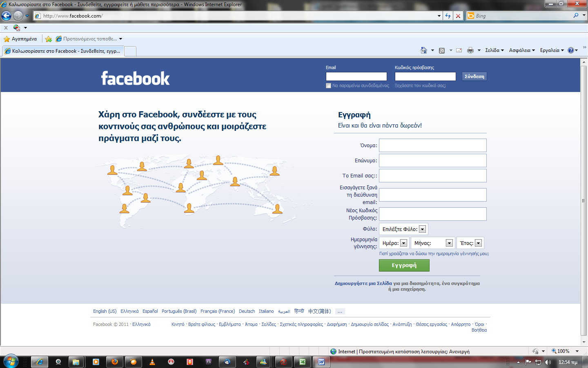Click the facebook logo
Viewport: 588px width, 368px height.
click(x=135, y=78)
